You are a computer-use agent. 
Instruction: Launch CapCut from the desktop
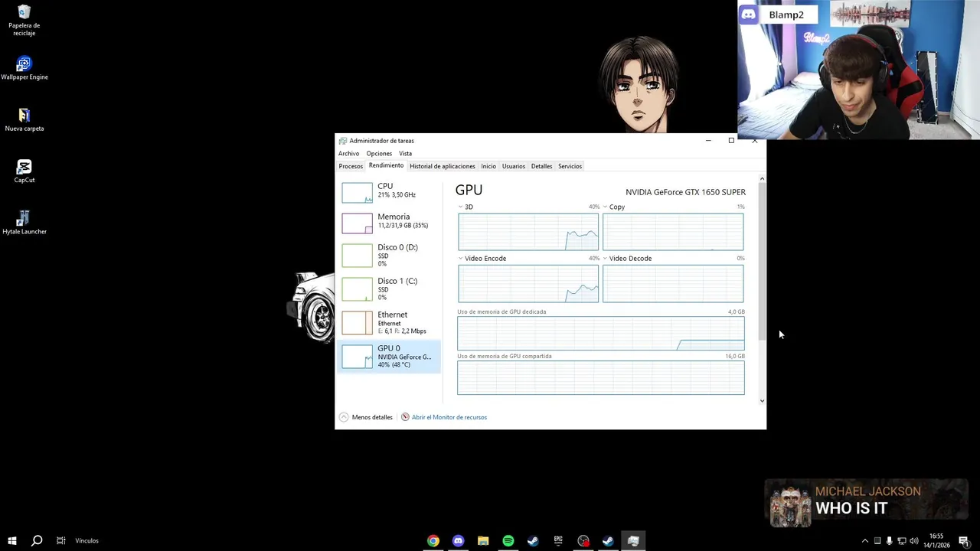pyautogui.click(x=24, y=171)
